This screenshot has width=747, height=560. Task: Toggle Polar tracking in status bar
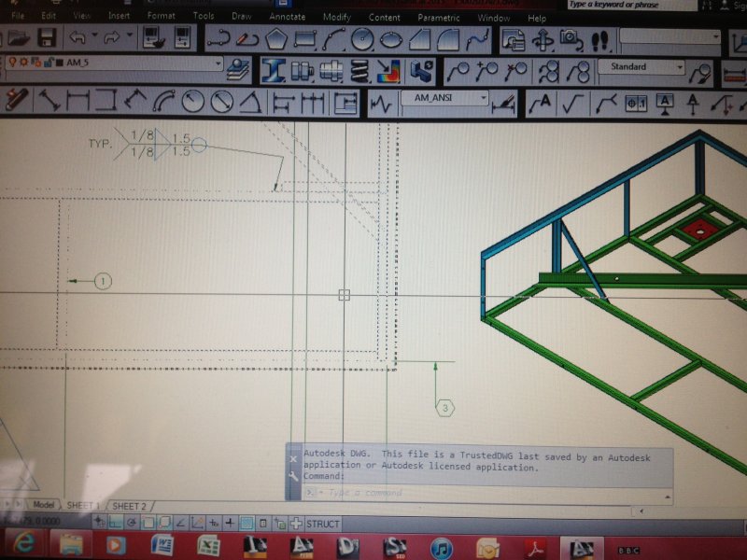(132, 523)
